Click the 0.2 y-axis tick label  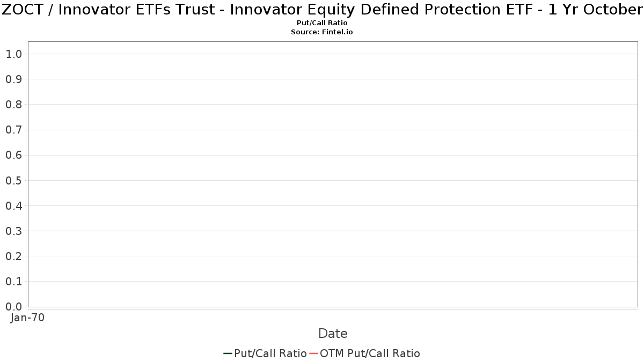click(x=14, y=256)
